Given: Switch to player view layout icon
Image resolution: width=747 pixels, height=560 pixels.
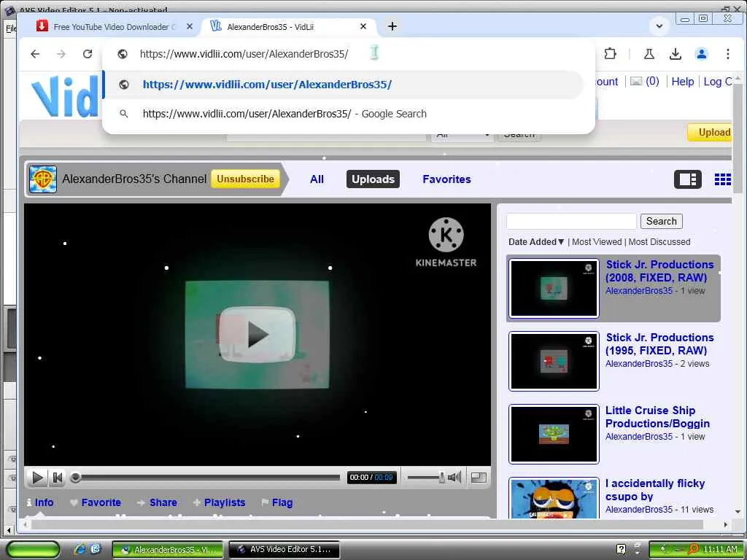Looking at the screenshot, I should [x=687, y=179].
